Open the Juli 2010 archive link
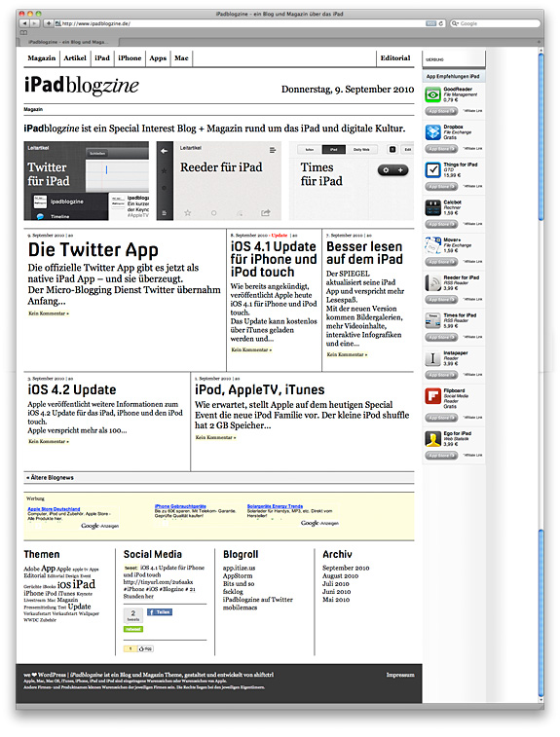560x737 pixels. click(x=336, y=584)
